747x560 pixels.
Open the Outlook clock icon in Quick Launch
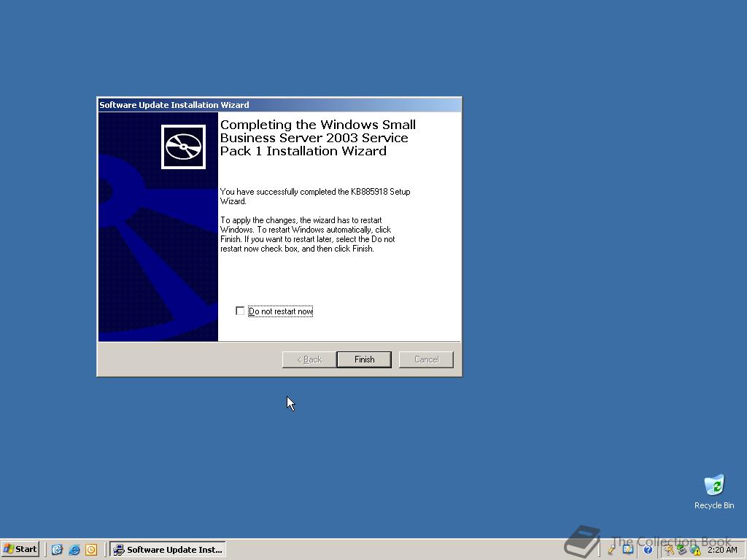pos(91,550)
